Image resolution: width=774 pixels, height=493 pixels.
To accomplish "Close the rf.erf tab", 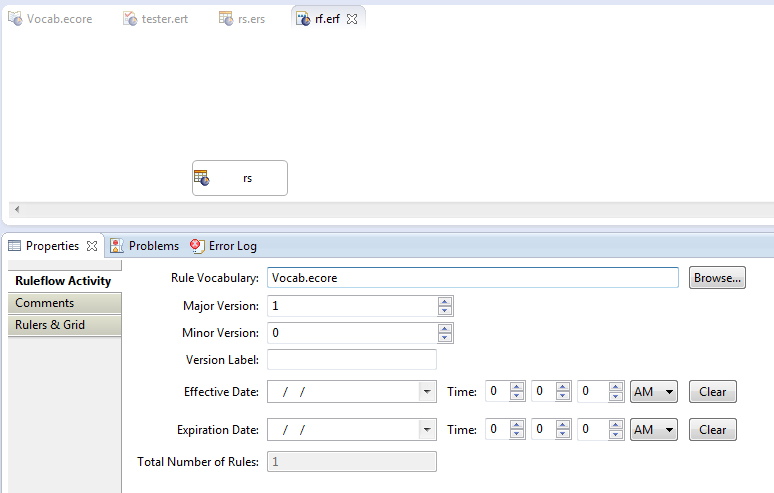I will coord(352,19).
